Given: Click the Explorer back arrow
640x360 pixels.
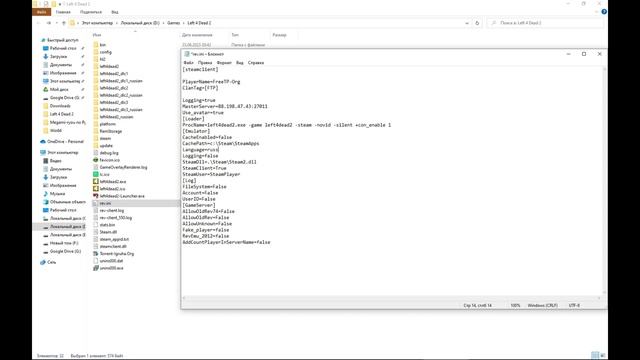Looking at the screenshot, I should pyautogui.click(x=39, y=23).
